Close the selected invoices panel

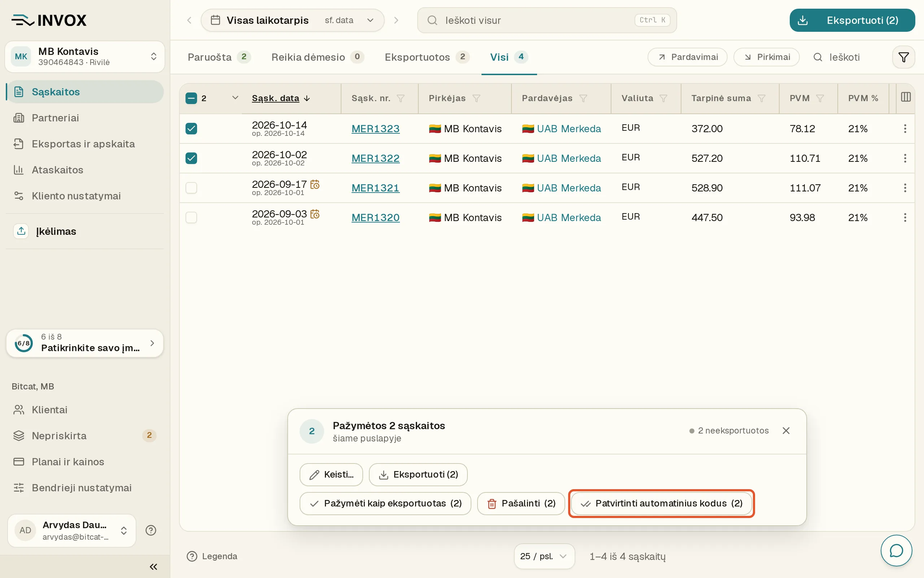(x=786, y=431)
